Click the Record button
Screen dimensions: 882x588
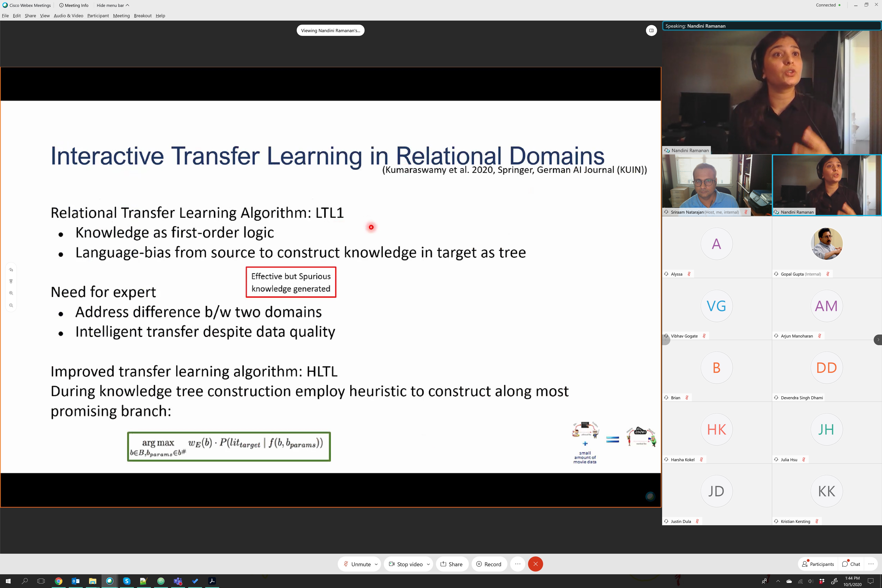pos(489,564)
